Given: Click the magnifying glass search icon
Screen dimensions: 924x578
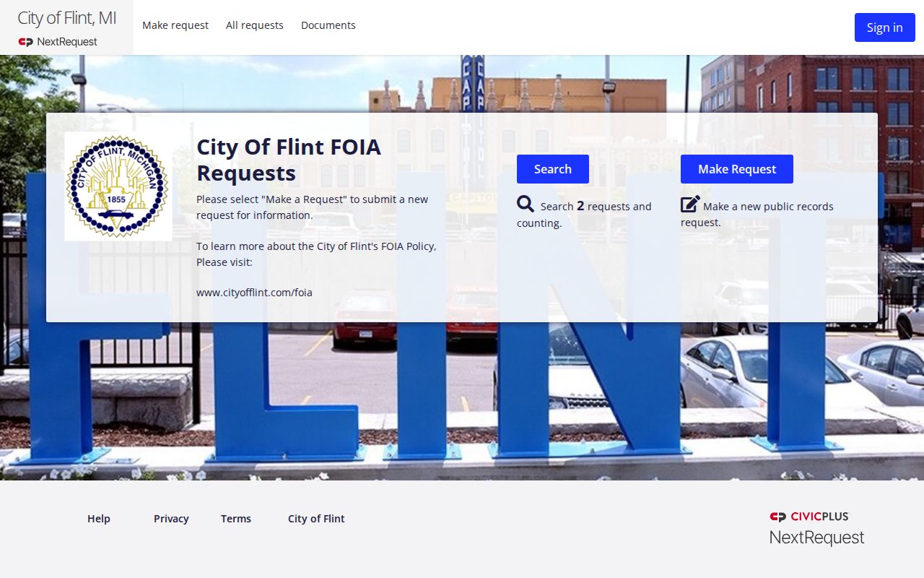Looking at the screenshot, I should click(x=526, y=204).
